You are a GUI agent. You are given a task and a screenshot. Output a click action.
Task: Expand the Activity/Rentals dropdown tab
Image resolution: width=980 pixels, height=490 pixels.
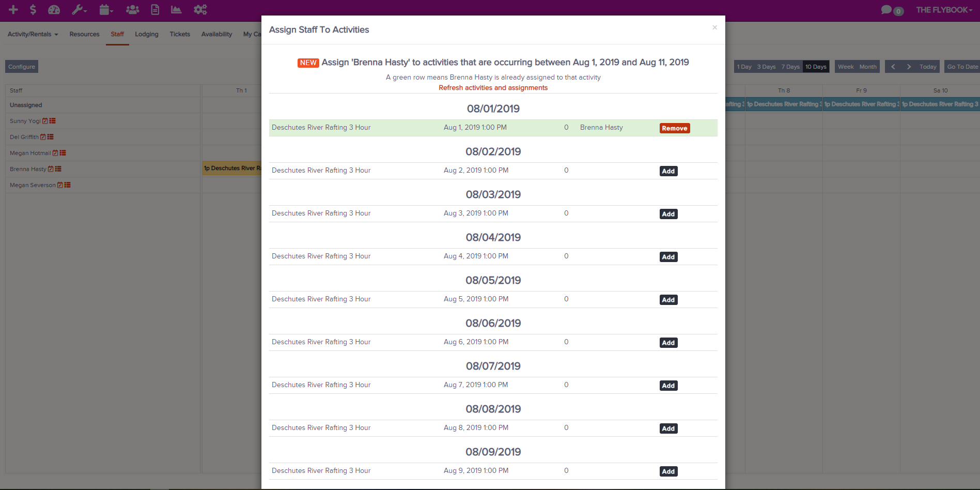[33, 34]
